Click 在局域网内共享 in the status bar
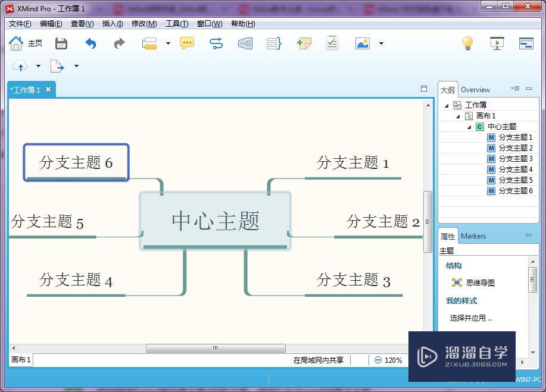This screenshot has width=546, height=392. pyautogui.click(x=319, y=360)
